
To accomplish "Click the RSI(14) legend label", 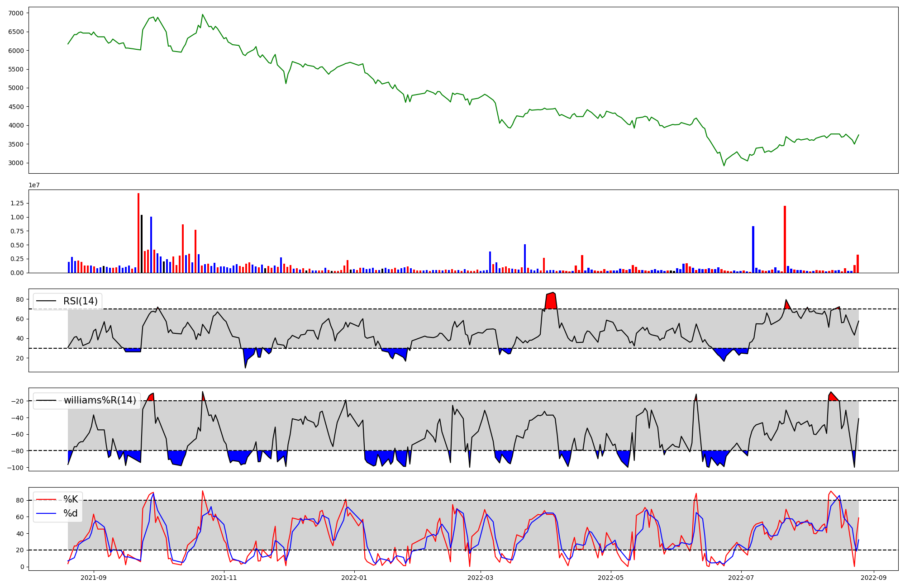I will (x=80, y=301).
